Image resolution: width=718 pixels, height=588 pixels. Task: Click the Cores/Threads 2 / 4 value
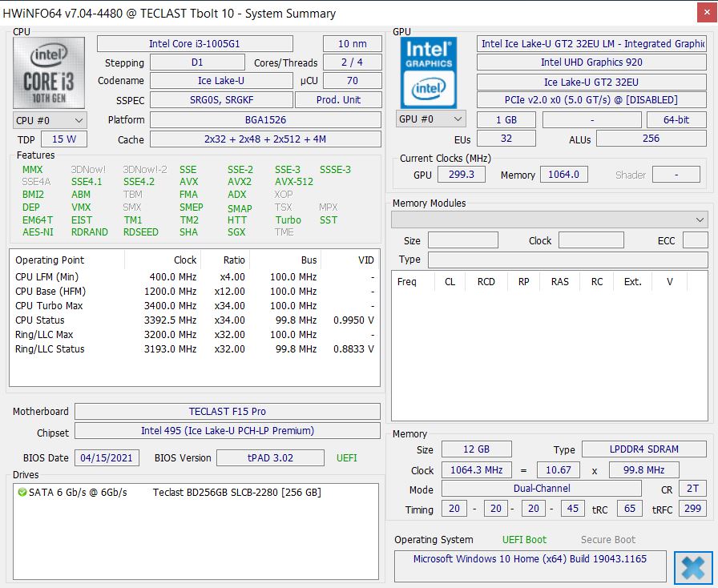(352, 62)
